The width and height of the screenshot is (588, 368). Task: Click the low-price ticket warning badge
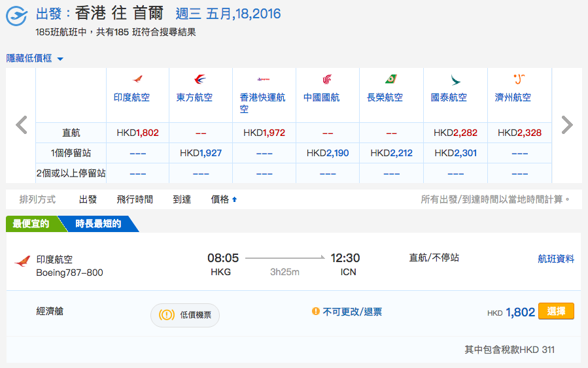click(185, 315)
